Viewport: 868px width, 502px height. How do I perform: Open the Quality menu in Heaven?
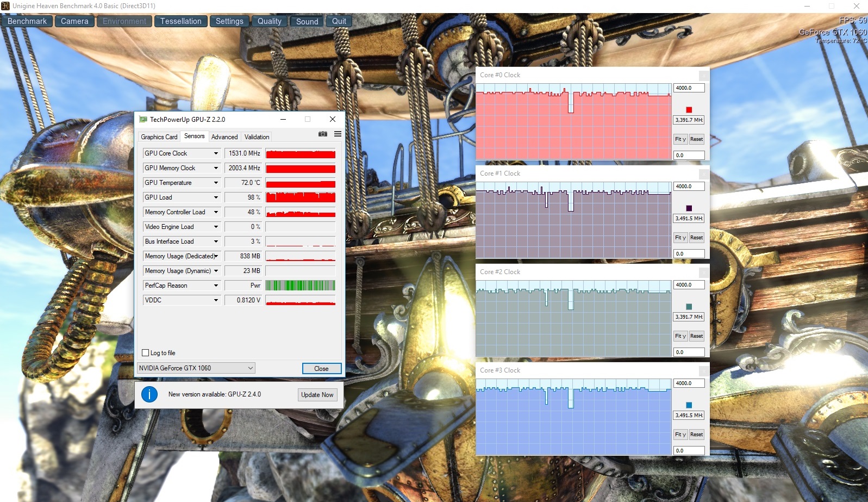coord(270,21)
